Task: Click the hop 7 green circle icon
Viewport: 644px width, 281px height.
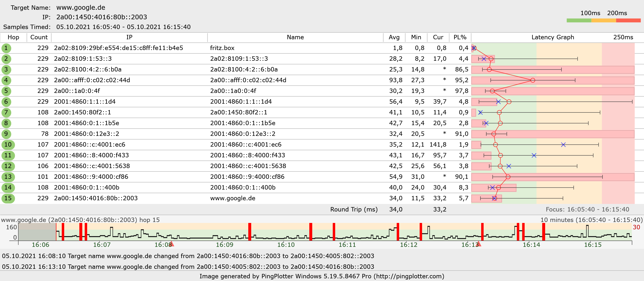Action: (6, 112)
